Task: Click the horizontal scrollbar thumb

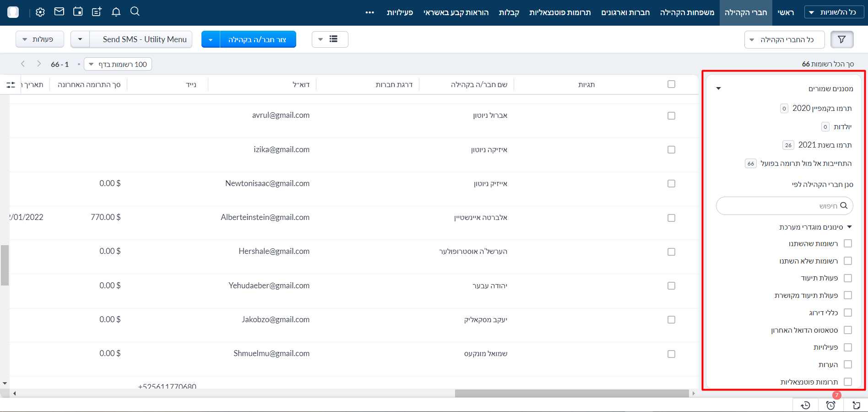Action: [x=571, y=393]
